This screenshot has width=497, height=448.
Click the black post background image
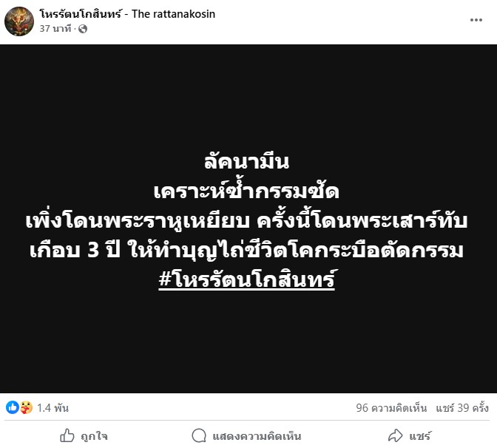coord(248,219)
